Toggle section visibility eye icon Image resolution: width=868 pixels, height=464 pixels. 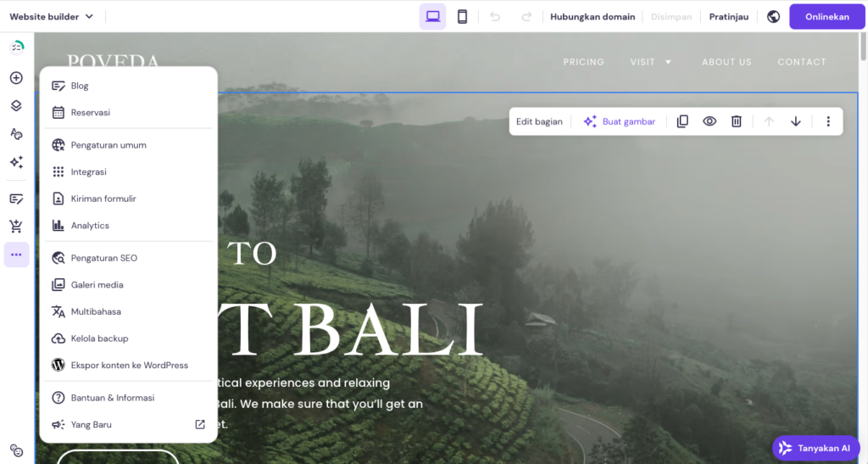point(709,121)
